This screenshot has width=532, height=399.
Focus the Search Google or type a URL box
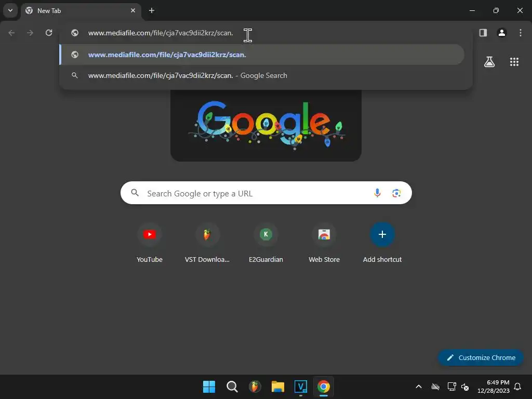[x=266, y=193]
